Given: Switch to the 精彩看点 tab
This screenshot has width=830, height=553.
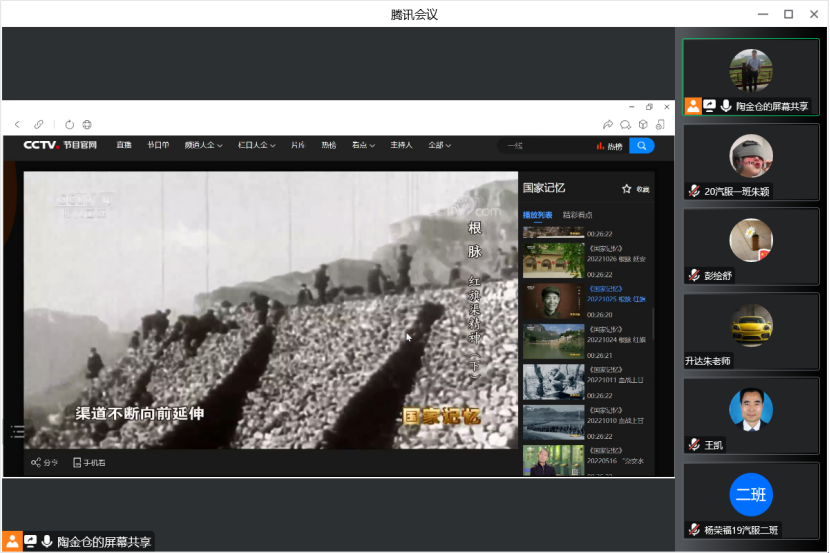Looking at the screenshot, I should [x=577, y=215].
